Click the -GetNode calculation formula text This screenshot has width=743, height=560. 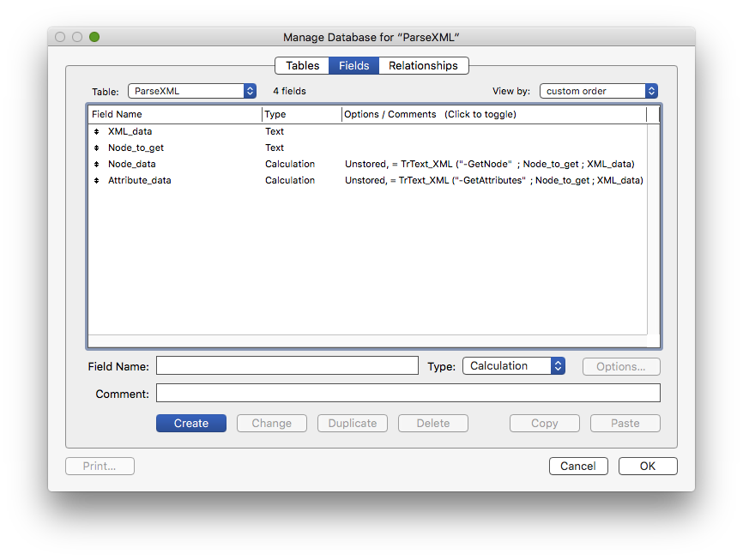pos(490,164)
